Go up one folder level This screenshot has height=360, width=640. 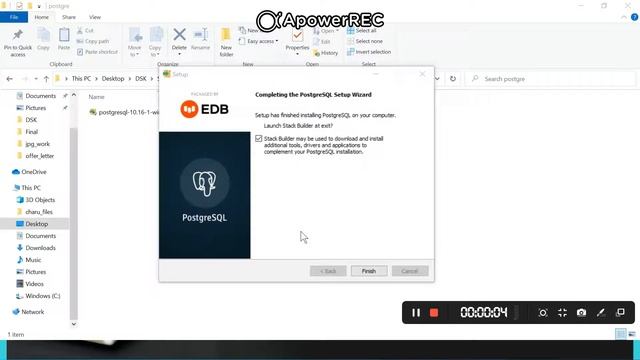(46, 79)
